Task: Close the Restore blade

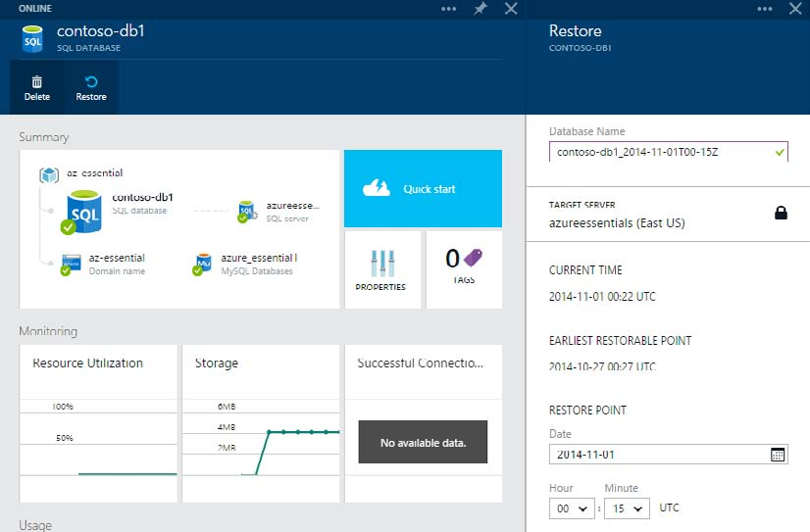Action: tap(794, 9)
